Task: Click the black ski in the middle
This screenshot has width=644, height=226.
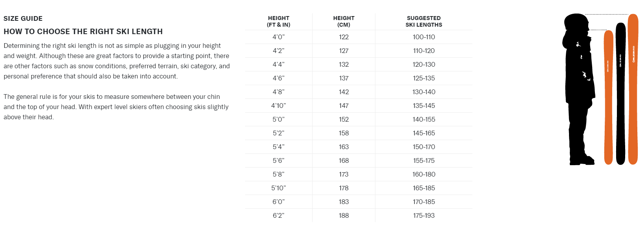Action: pos(620,94)
